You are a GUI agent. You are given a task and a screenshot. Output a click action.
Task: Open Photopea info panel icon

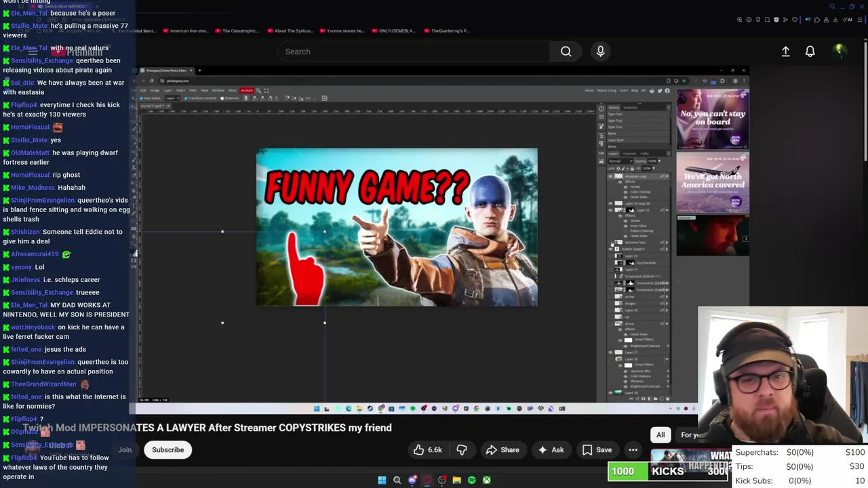(x=601, y=109)
